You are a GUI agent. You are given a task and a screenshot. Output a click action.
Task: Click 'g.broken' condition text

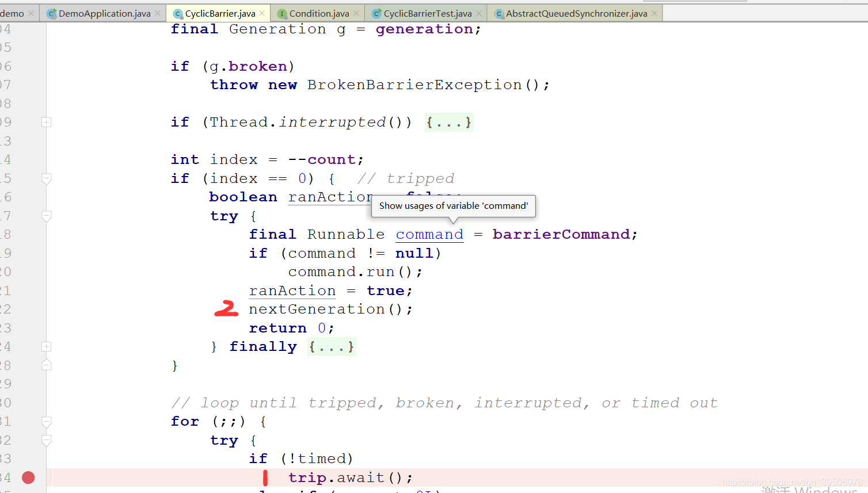coord(249,66)
